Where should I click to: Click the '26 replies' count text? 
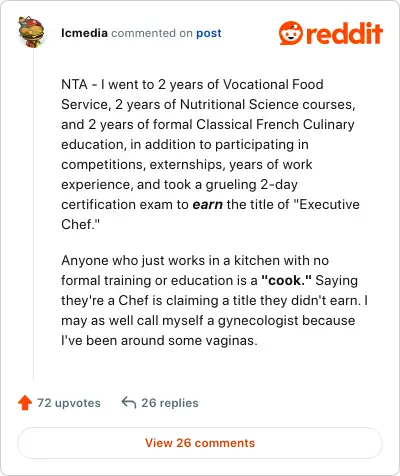(x=170, y=403)
